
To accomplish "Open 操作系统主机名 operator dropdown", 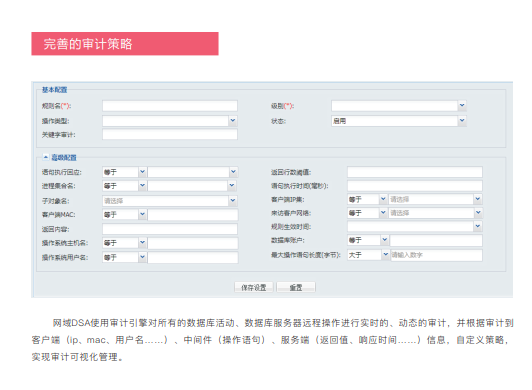I will click(x=124, y=243).
